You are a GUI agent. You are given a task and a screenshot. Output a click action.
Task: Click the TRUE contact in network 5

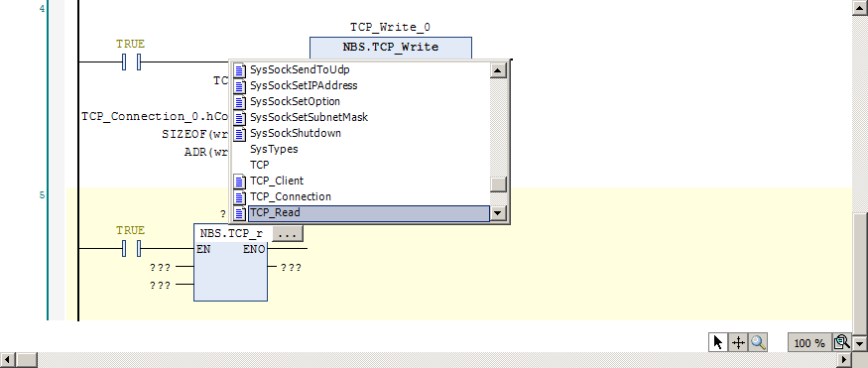point(131,248)
